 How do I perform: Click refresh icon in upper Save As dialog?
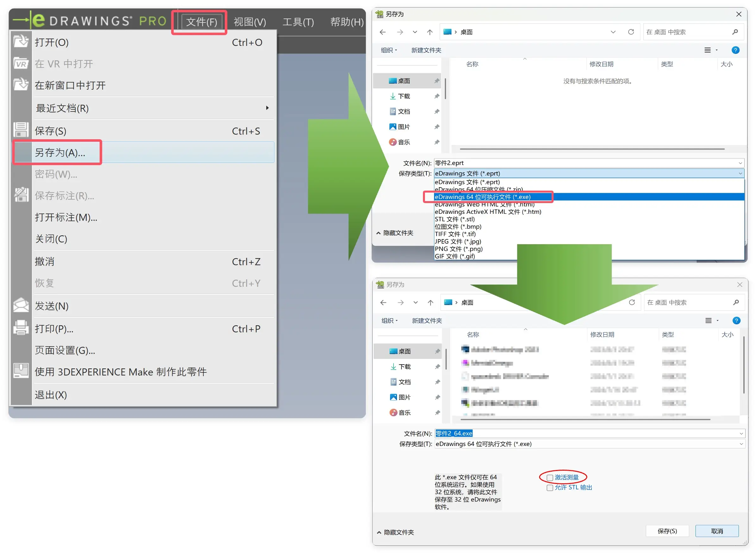click(x=631, y=32)
